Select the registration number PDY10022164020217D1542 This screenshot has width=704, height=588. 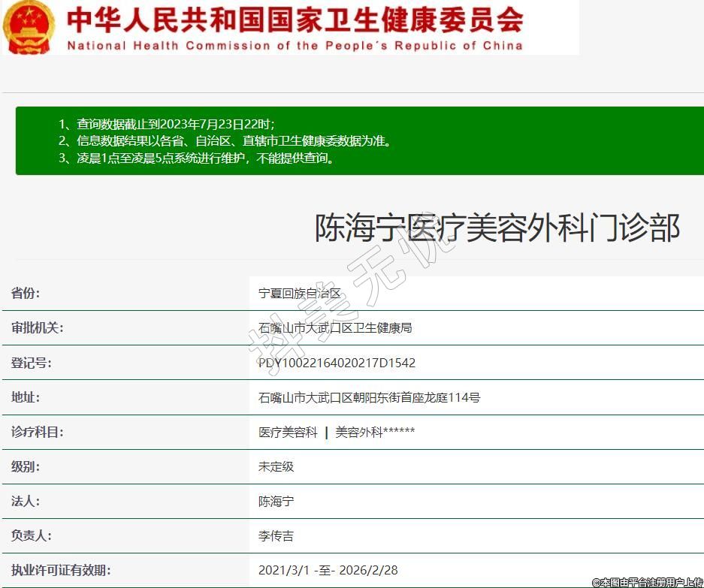337,363
